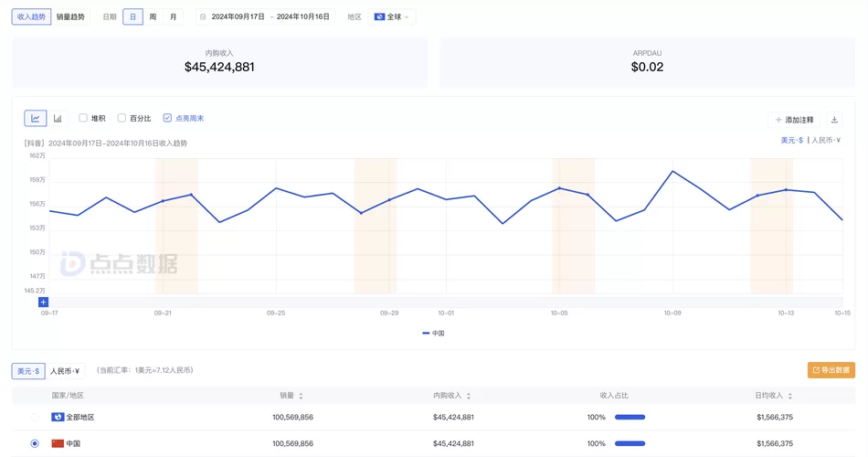Sort by 内购收入 column sort arrows
The width and height of the screenshot is (868, 457).
(469, 396)
